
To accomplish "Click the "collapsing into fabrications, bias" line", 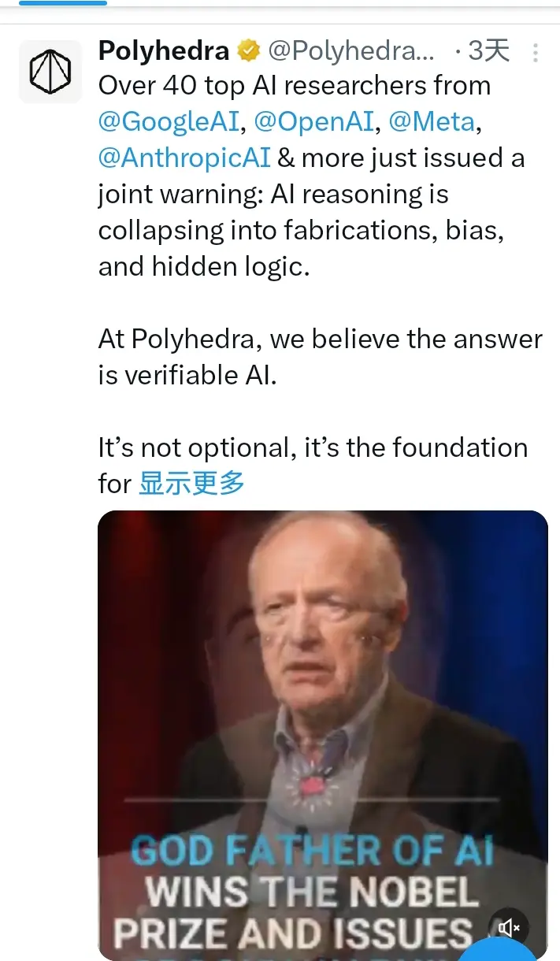I will point(301,230).
